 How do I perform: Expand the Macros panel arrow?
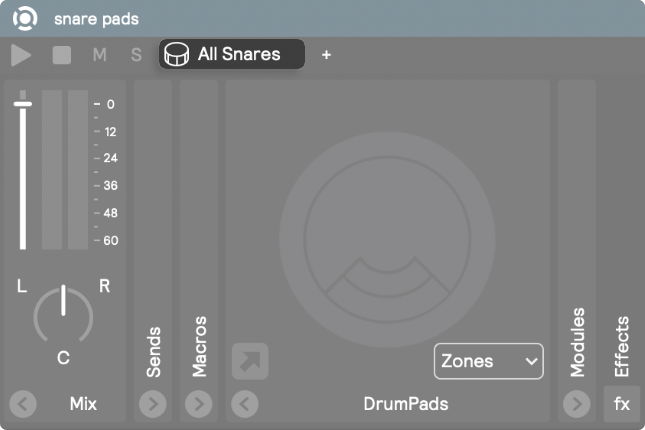click(199, 404)
